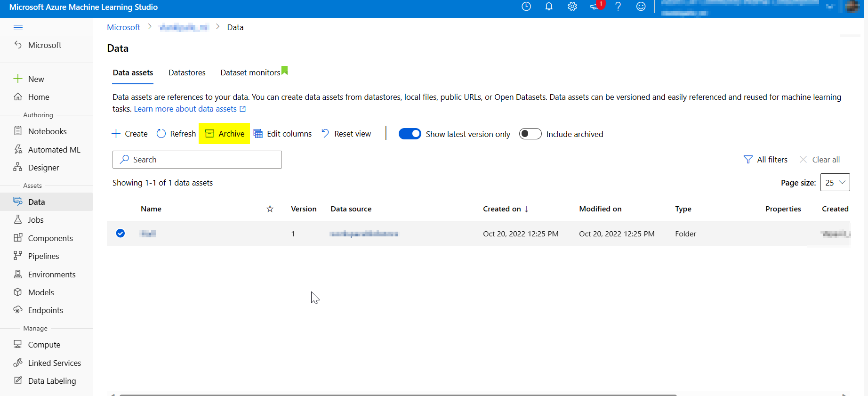Open Endpoints in sidebar
The height and width of the screenshot is (396, 868).
47,310
